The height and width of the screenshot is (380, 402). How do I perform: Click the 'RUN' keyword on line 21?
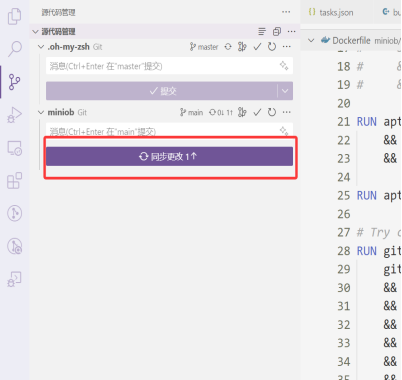(367, 122)
